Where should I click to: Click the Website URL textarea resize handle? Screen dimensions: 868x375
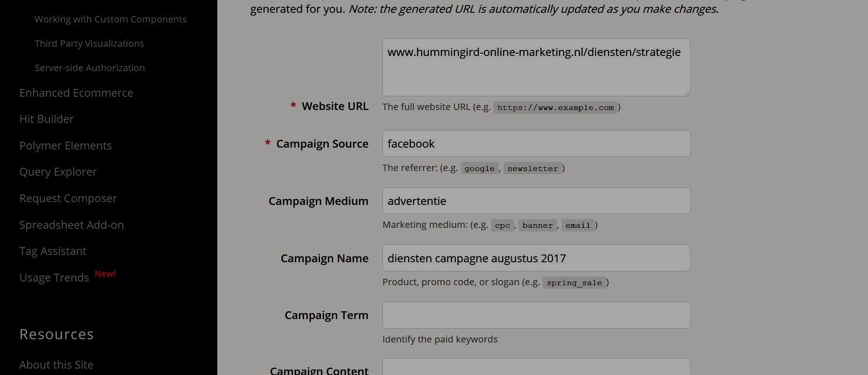point(687,93)
